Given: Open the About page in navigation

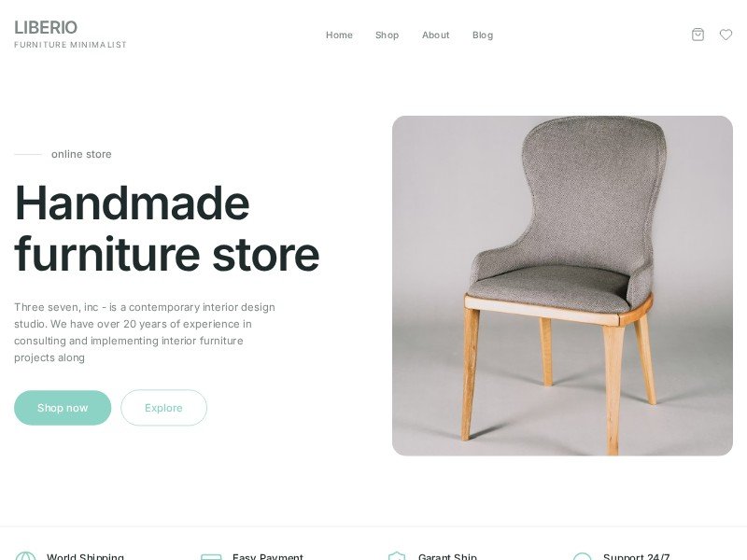Looking at the screenshot, I should click(435, 35).
